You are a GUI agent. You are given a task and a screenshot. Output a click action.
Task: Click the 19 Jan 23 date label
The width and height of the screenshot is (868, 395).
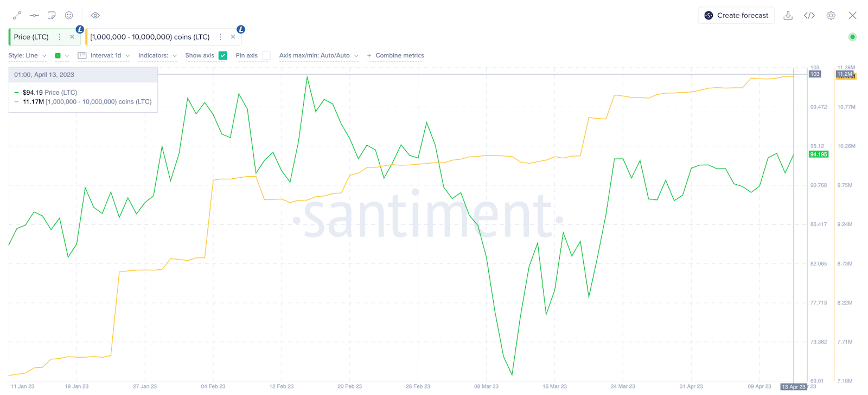pyautogui.click(x=76, y=387)
